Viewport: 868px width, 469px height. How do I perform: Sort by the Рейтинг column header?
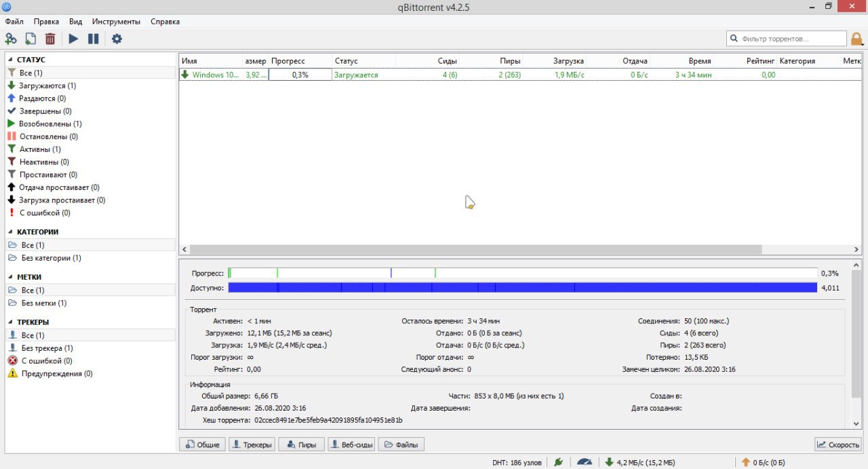pos(746,61)
